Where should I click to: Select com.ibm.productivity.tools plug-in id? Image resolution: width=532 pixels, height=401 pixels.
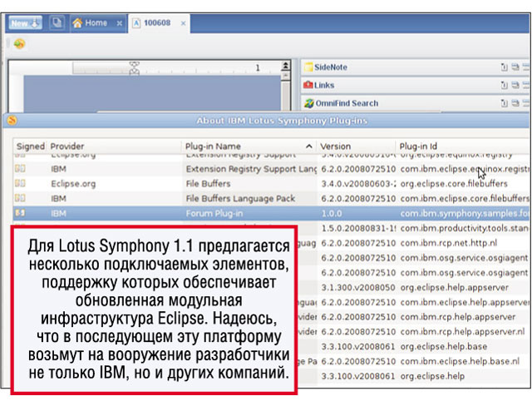pos(465,229)
